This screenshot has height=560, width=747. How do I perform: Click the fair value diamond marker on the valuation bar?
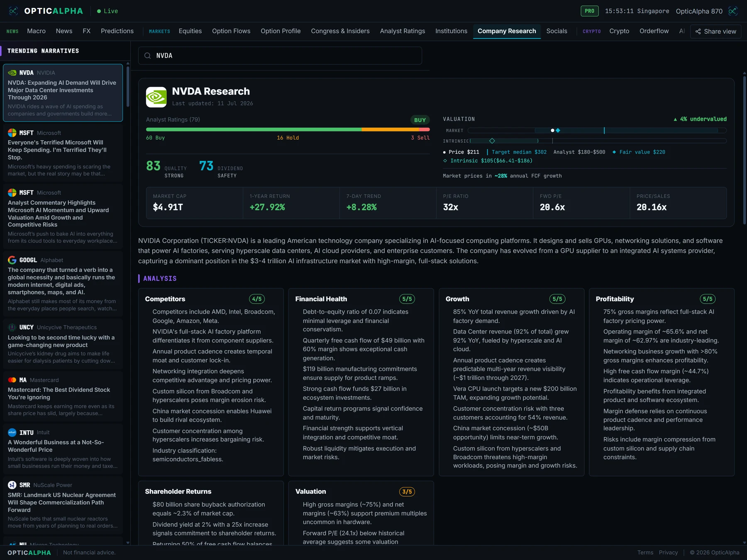pyautogui.click(x=558, y=130)
